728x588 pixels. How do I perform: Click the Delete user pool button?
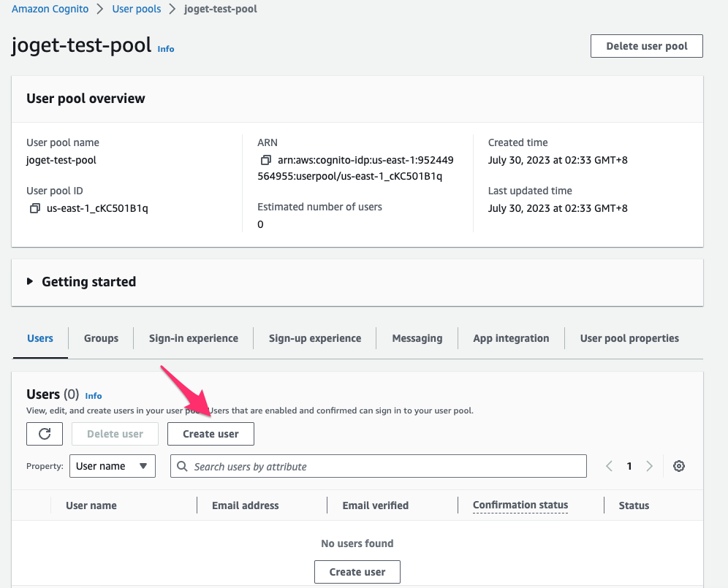pyautogui.click(x=647, y=46)
